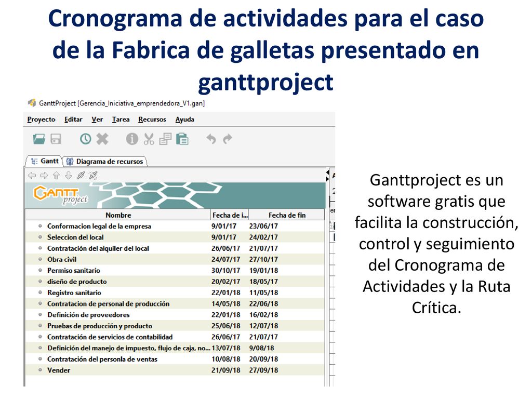Open the Editar menu
Image resolution: width=532 pixels, height=399 pixels.
pos(73,119)
